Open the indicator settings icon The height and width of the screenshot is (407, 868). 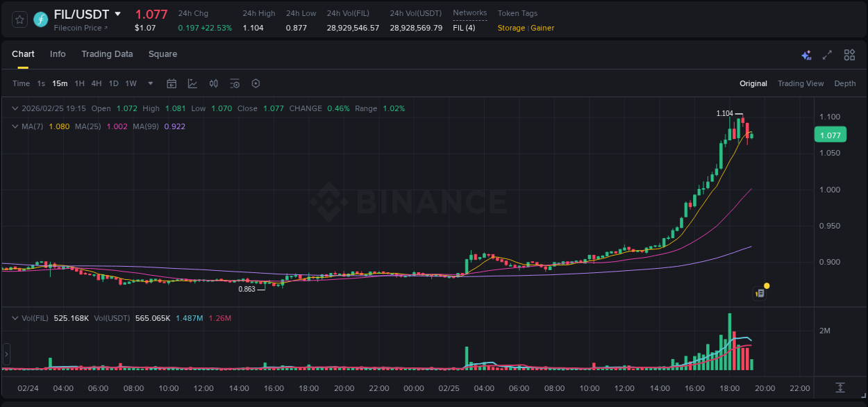(235, 83)
